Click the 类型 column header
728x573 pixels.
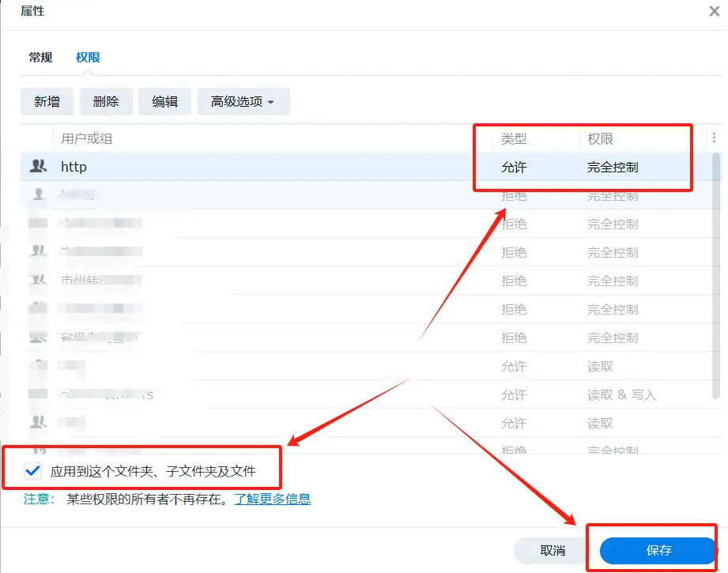click(514, 138)
